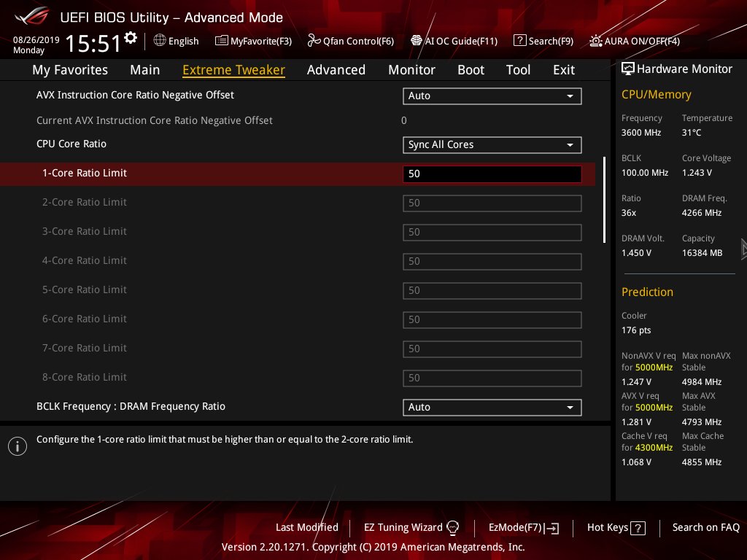Open Qfan Control fan icon

[314, 41]
